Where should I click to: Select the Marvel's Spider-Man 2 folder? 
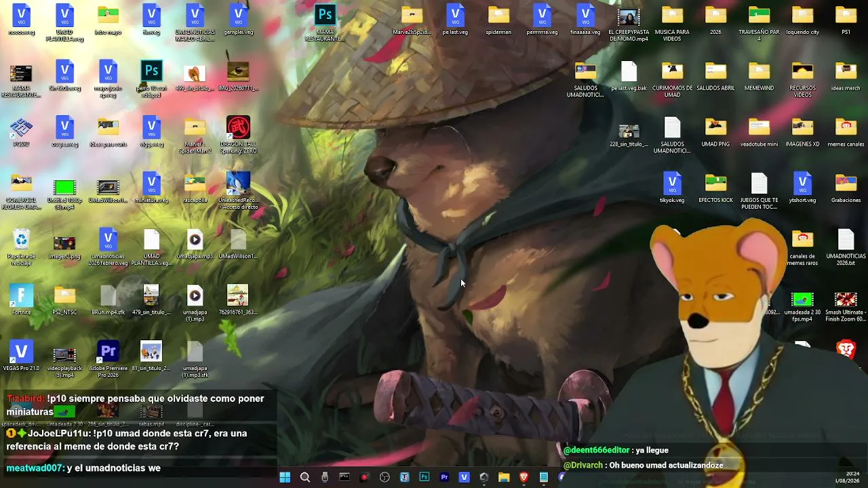click(x=195, y=135)
